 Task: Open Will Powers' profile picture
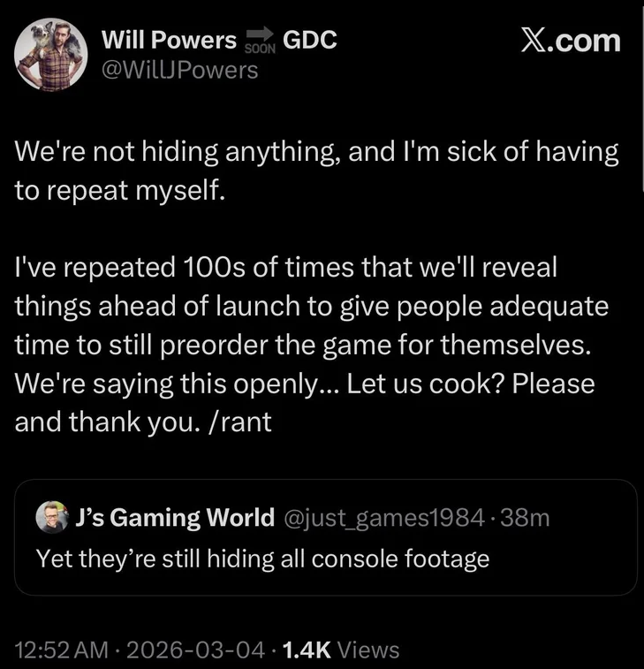click(50, 55)
